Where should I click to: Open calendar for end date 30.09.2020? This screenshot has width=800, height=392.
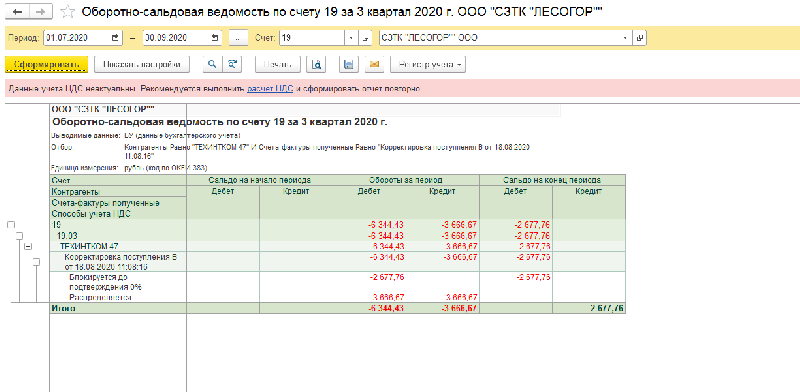pyautogui.click(x=214, y=37)
